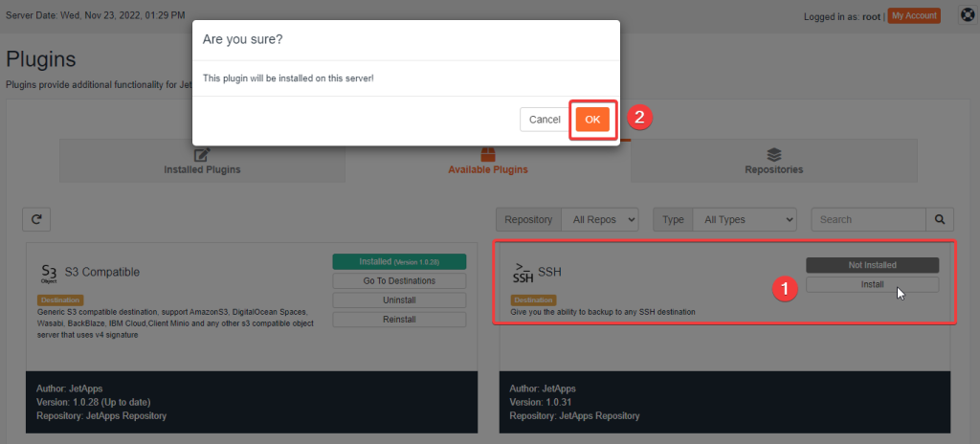Reinstall the S3 Compatible plugin
The image size is (980, 444).
tap(399, 320)
